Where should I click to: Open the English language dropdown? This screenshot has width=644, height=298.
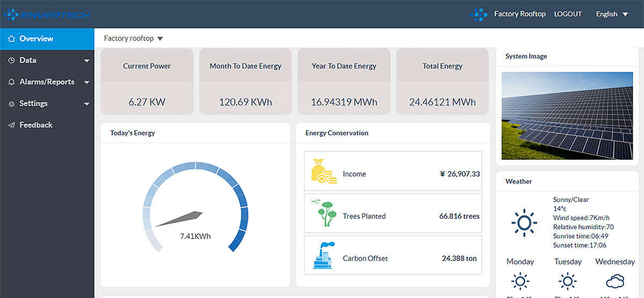coord(612,14)
